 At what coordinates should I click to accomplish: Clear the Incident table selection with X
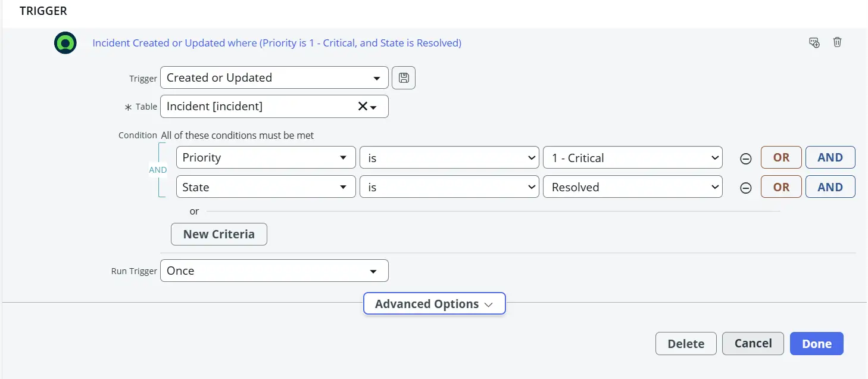click(x=362, y=107)
